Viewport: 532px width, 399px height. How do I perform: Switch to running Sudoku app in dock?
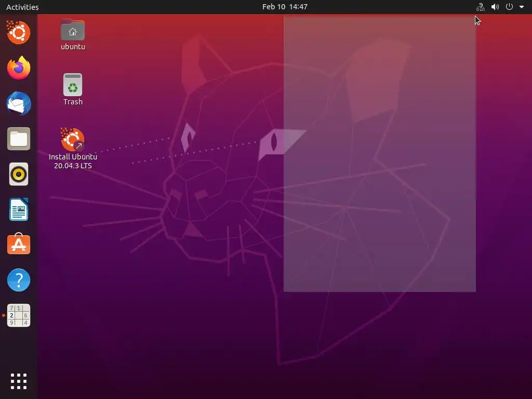click(18, 315)
